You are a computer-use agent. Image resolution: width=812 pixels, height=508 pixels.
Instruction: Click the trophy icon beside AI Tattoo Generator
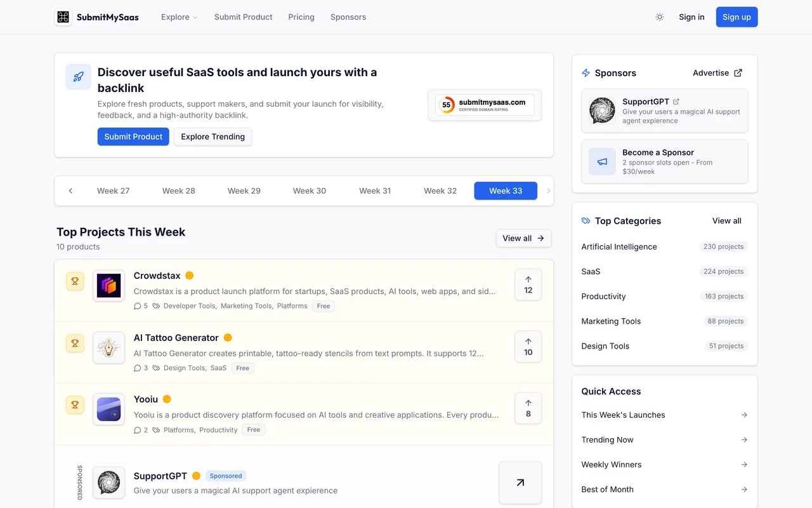point(75,343)
